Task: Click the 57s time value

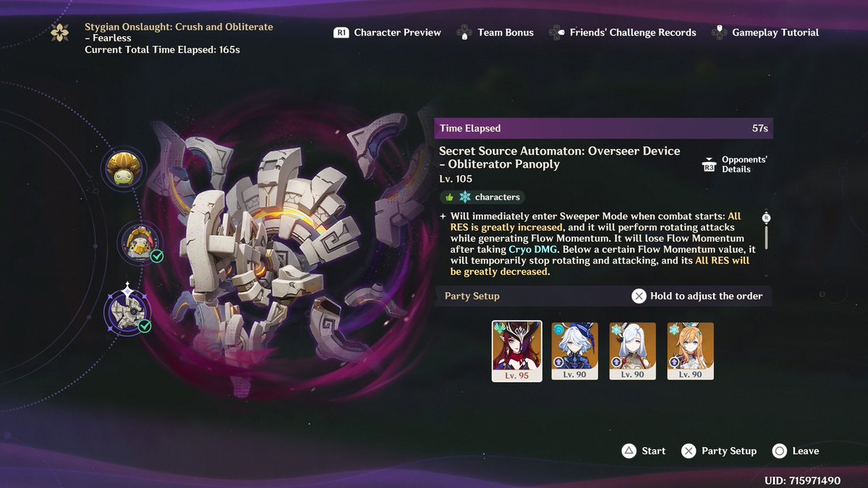Action: (x=759, y=128)
